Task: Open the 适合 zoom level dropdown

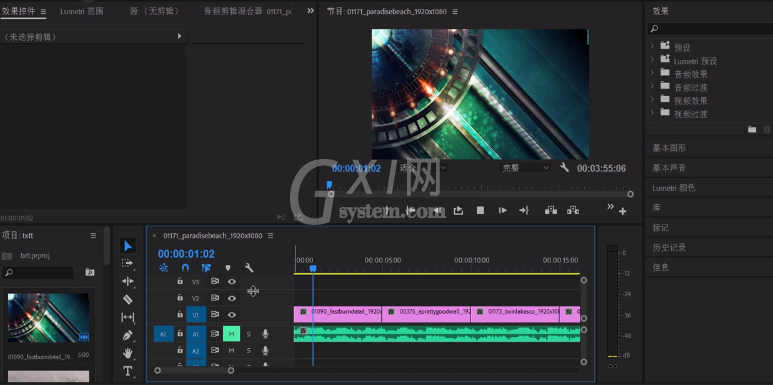Action: click(422, 168)
